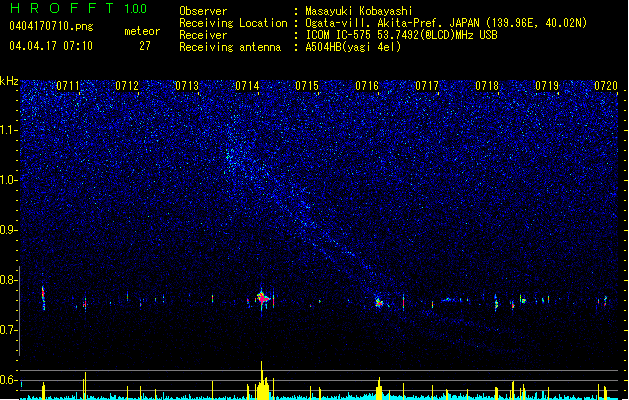This screenshot has width=629, height=400.
Task: Click the 1.1 kHz frequency label
Action: click(9, 130)
